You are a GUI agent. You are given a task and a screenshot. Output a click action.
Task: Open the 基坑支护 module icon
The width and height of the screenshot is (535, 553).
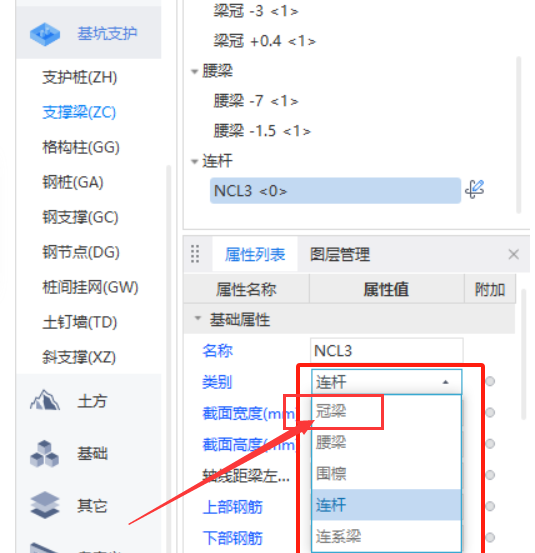coord(45,34)
